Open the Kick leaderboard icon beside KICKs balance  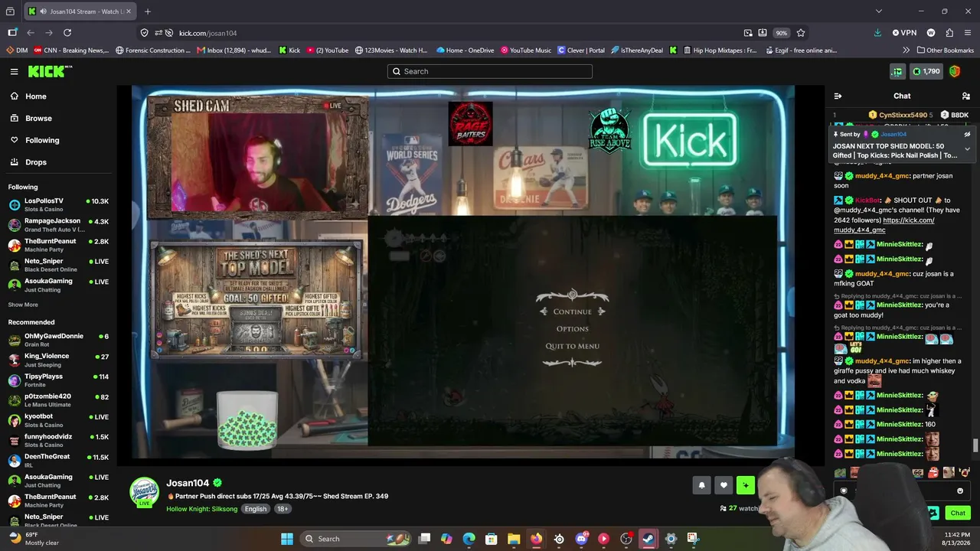point(897,71)
